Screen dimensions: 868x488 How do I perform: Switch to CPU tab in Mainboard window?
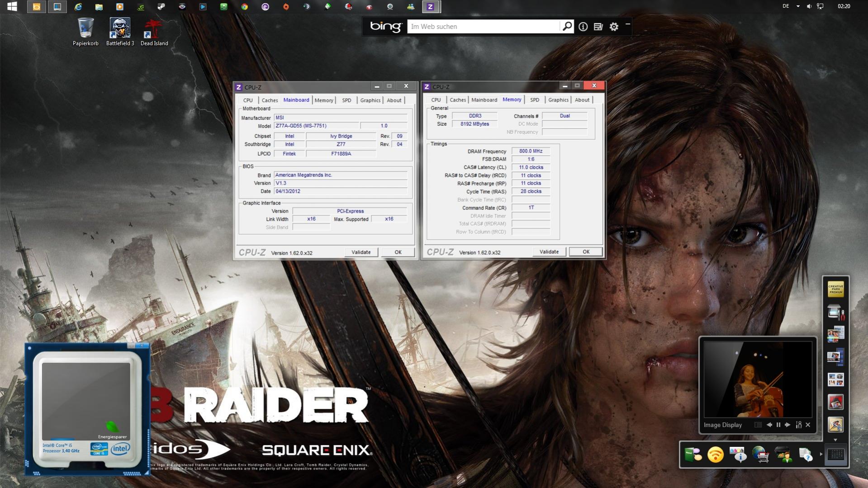coord(248,100)
